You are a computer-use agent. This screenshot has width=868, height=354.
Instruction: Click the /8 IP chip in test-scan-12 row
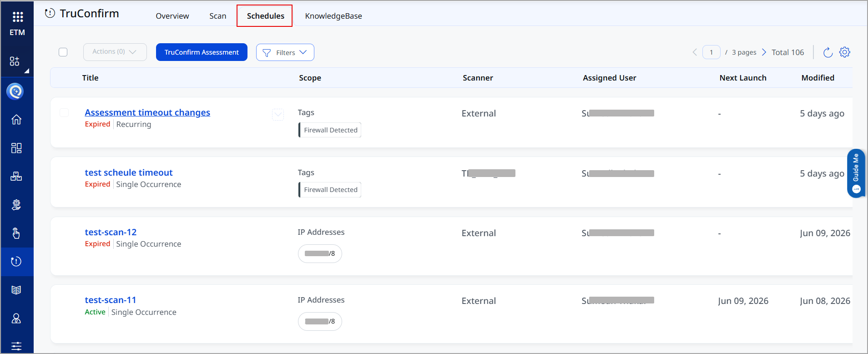click(x=320, y=253)
